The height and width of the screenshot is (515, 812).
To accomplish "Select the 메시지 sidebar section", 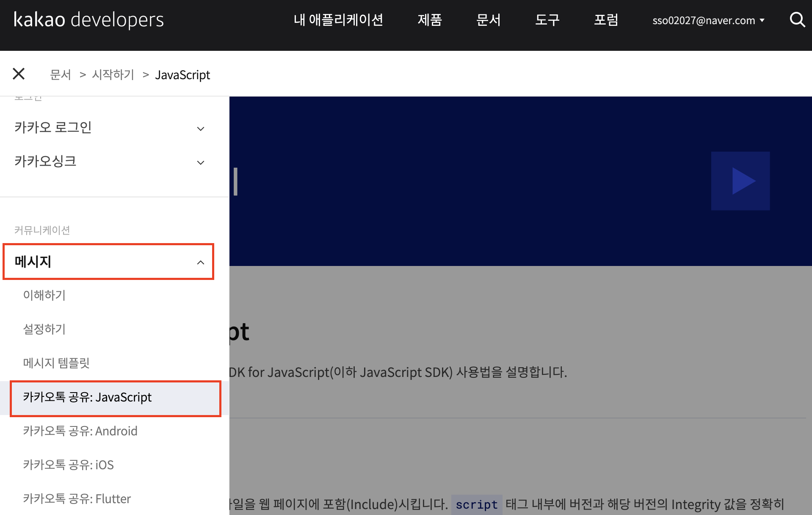I will point(108,261).
